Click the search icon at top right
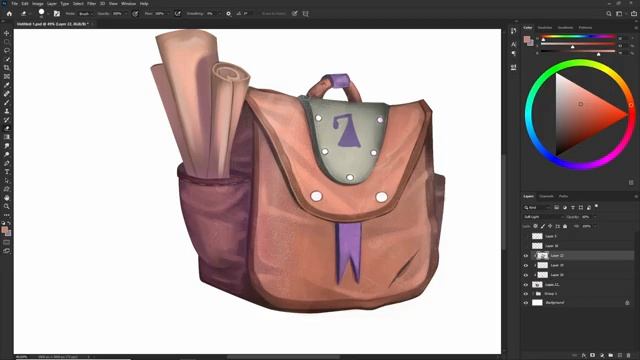The height and width of the screenshot is (360, 640). [x=609, y=13]
